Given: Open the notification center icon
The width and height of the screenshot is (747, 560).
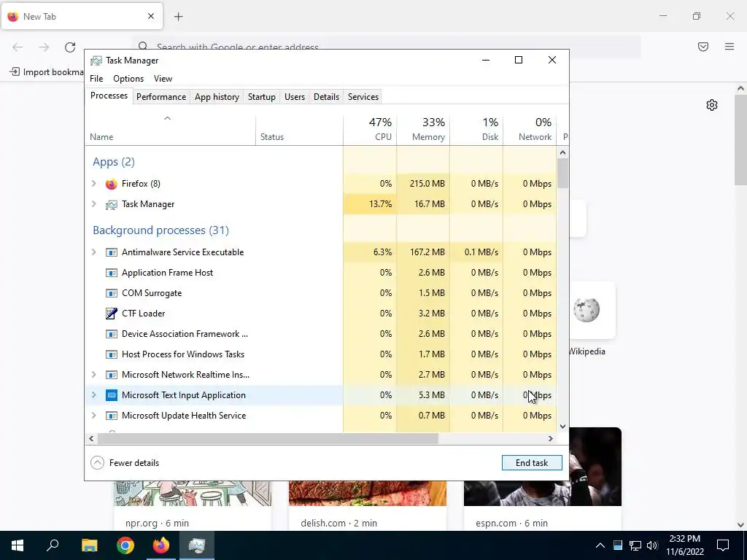Looking at the screenshot, I should [x=723, y=545].
